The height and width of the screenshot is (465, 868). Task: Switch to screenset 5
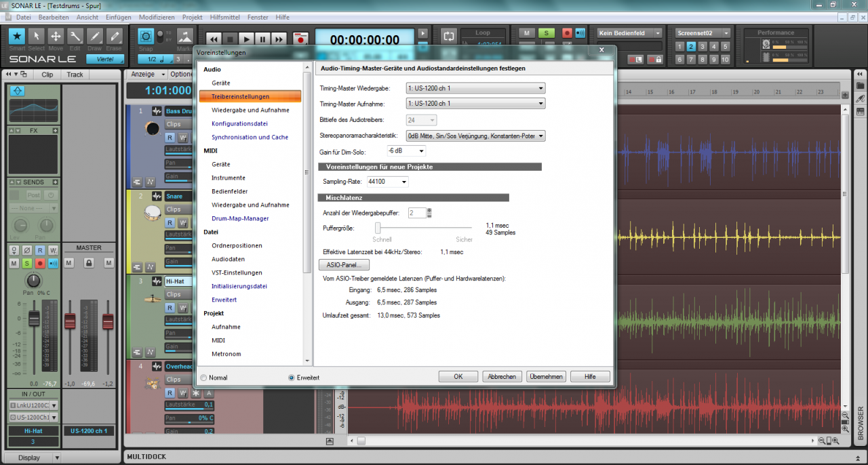(x=725, y=46)
